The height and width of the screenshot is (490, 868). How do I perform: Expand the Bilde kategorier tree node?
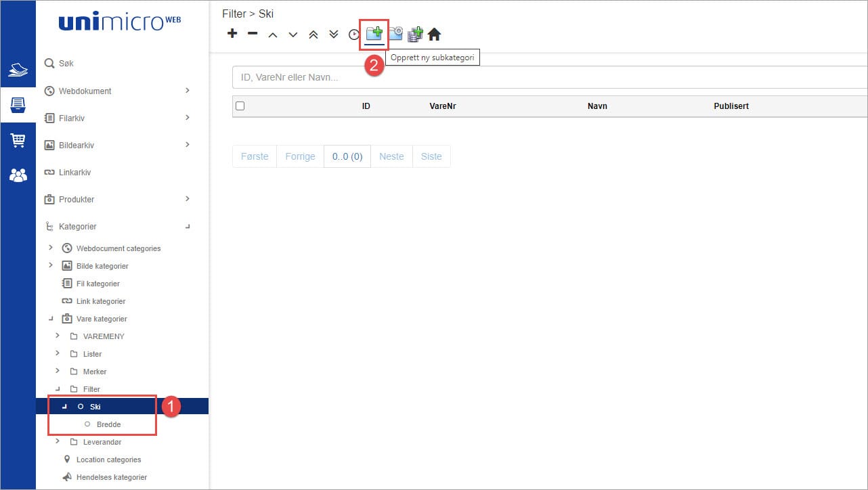click(x=51, y=265)
